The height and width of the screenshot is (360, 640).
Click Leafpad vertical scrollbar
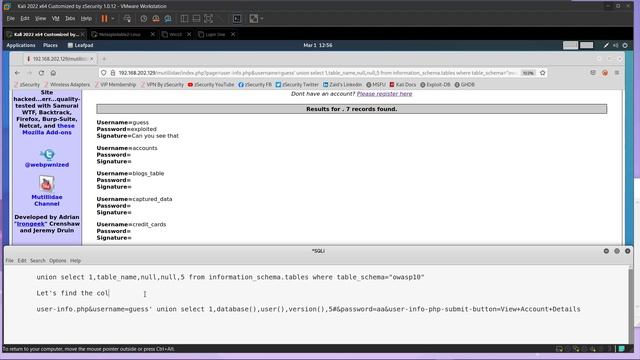(631, 304)
